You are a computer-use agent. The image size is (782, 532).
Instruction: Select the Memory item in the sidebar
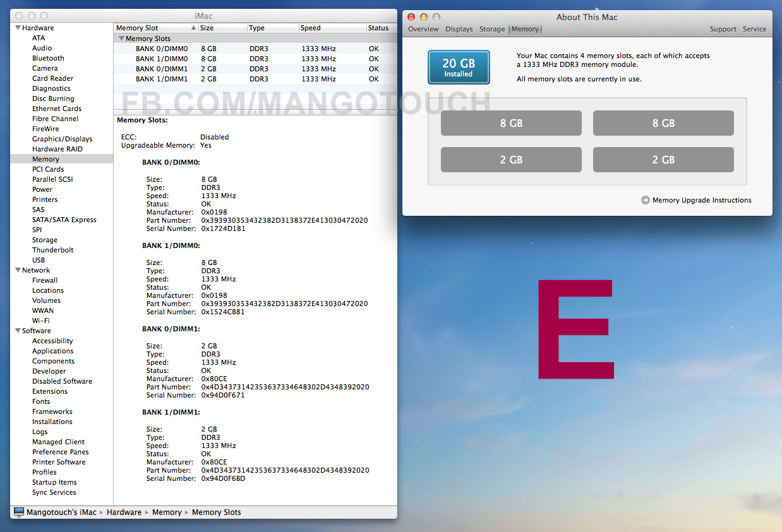coord(45,159)
